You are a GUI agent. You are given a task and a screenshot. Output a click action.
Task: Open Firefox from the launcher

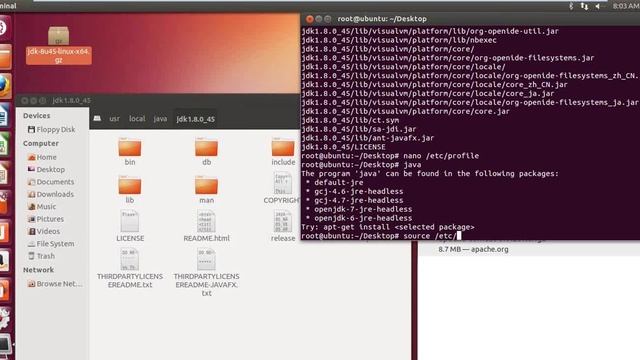click(4, 86)
